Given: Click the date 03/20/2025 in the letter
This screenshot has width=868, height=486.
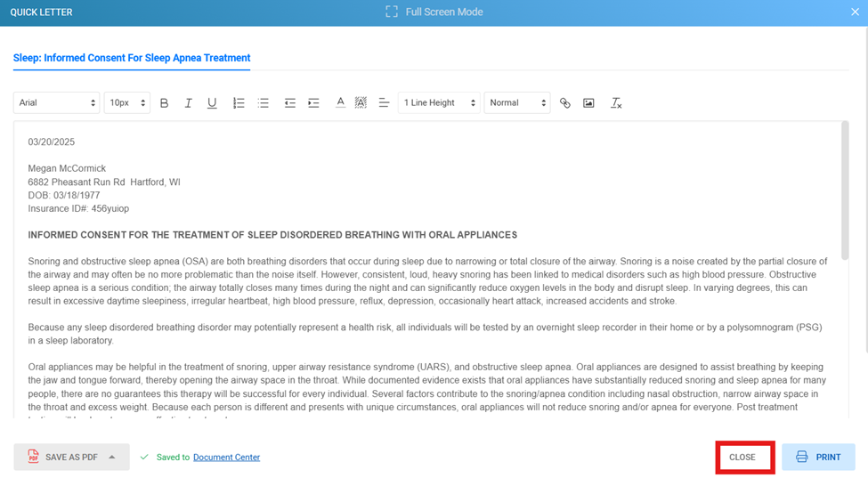Looking at the screenshot, I should pos(52,142).
